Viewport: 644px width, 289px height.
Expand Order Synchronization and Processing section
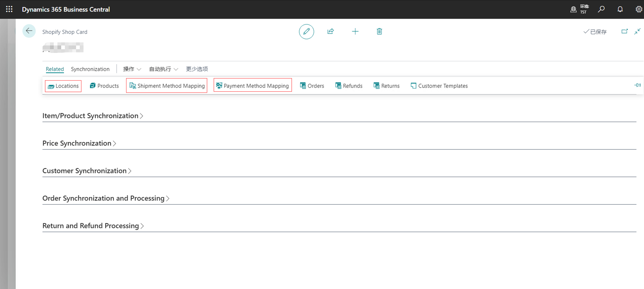[x=106, y=198]
